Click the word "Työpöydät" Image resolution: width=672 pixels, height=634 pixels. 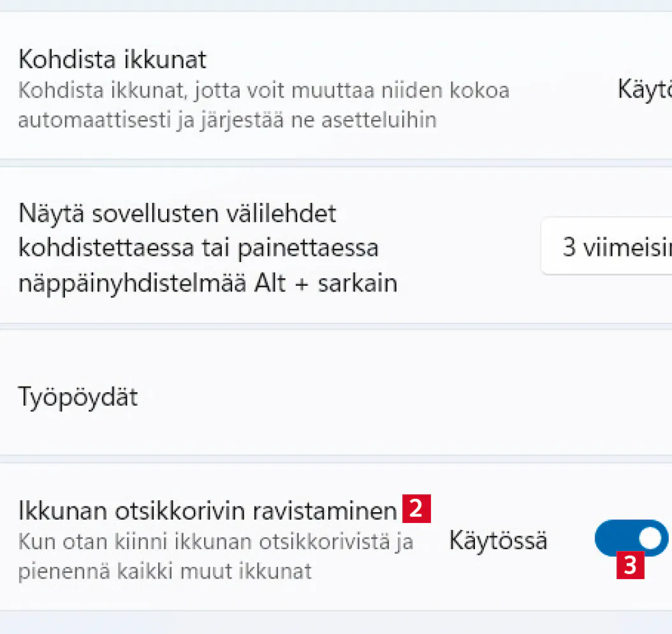point(78,397)
